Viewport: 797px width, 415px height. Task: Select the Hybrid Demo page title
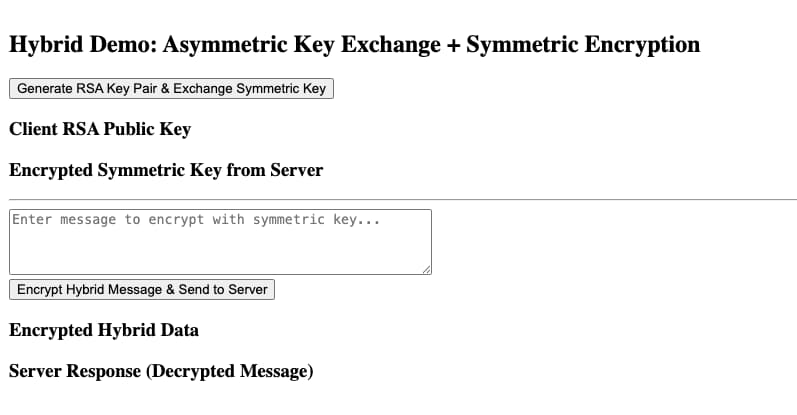[354, 45]
